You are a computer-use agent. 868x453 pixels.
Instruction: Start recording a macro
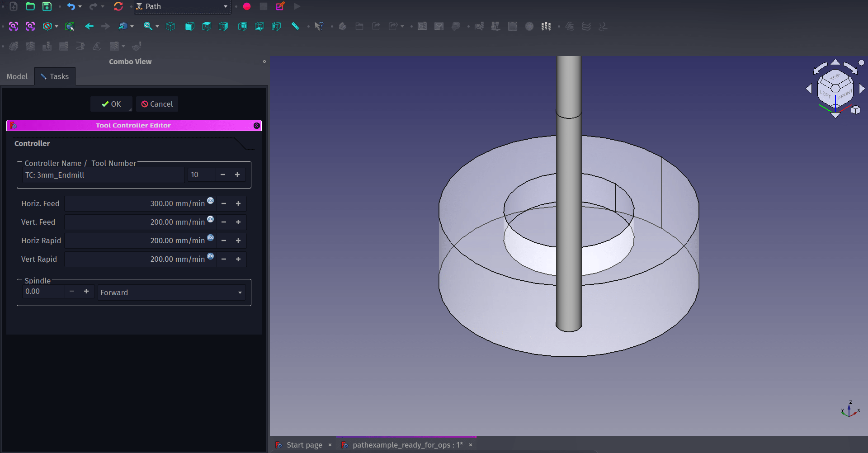click(247, 6)
